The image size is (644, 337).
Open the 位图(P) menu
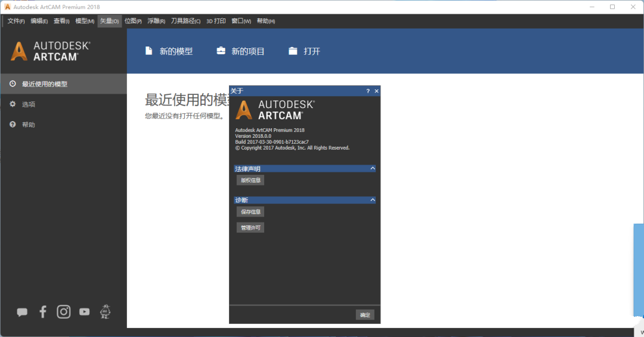point(133,21)
